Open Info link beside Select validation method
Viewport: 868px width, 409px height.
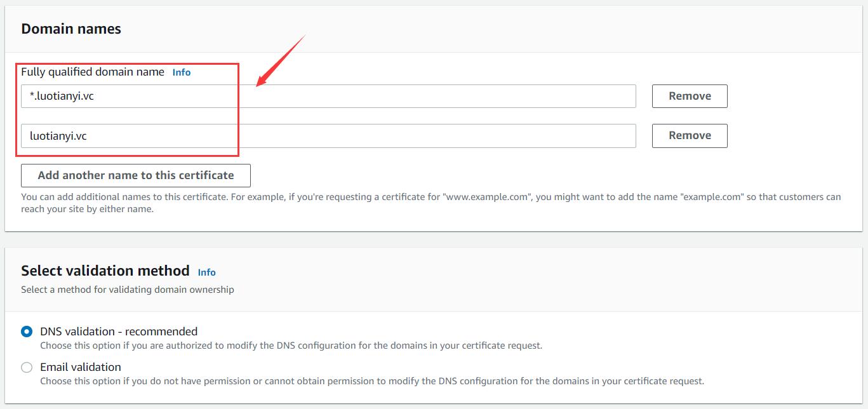[x=206, y=272]
